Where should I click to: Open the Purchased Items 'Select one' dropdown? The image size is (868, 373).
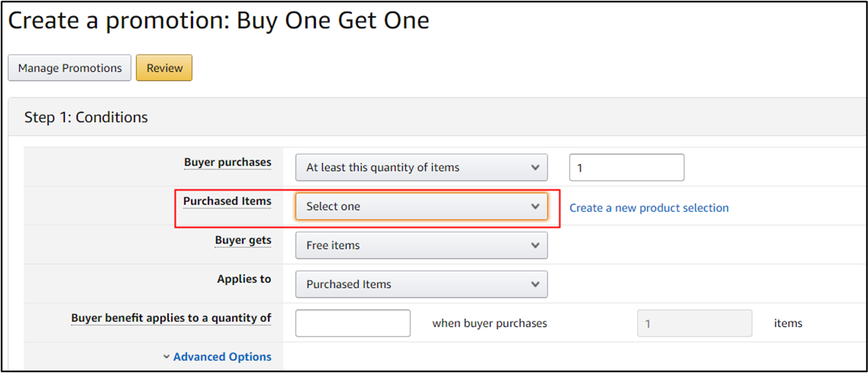[421, 206]
